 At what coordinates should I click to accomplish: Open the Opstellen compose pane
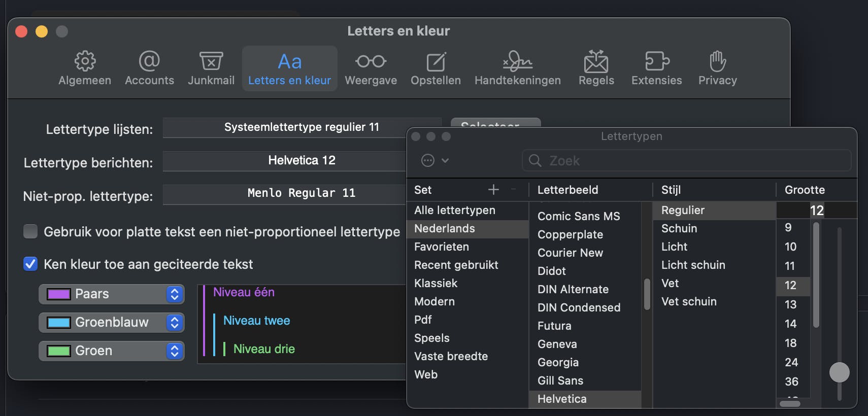pos(436,68)
